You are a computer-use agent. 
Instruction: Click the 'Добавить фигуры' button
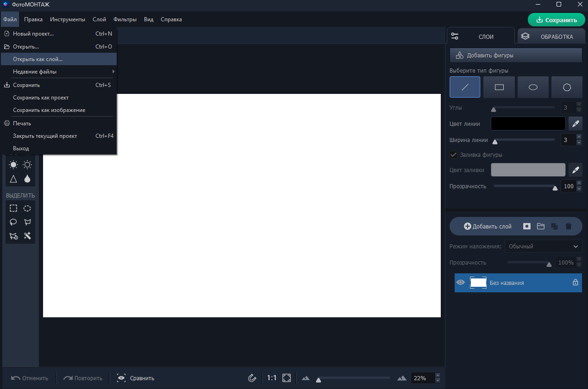point(516,56)
